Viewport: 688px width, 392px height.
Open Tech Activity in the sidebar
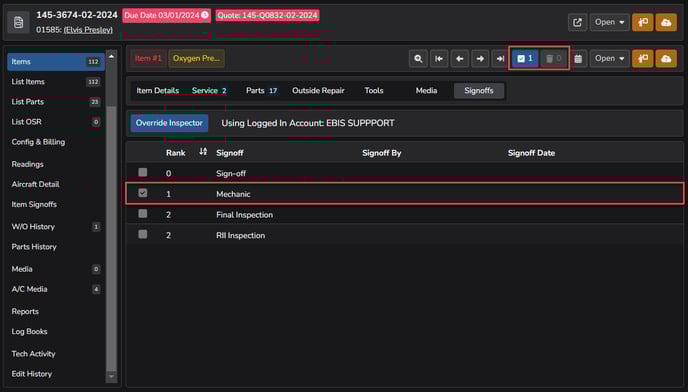(56, 354)
